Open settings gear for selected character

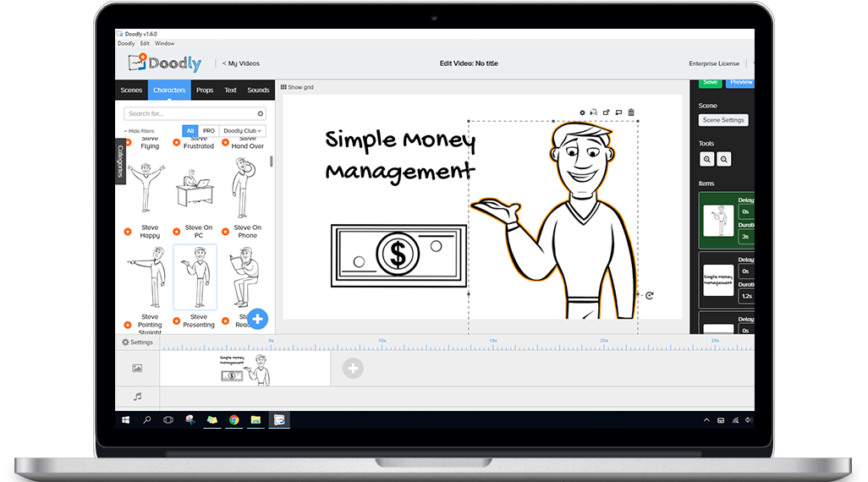tap(582, 113)
